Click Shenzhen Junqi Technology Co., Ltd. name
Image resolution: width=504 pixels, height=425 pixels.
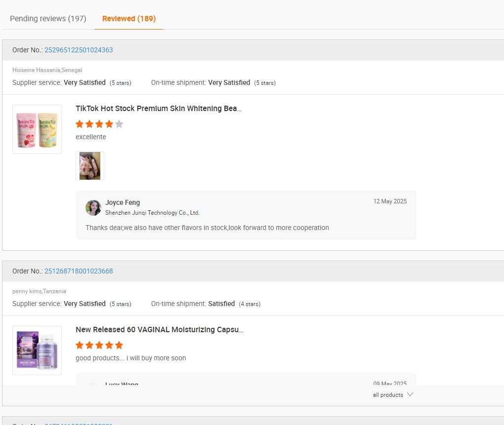pos(152,213)
